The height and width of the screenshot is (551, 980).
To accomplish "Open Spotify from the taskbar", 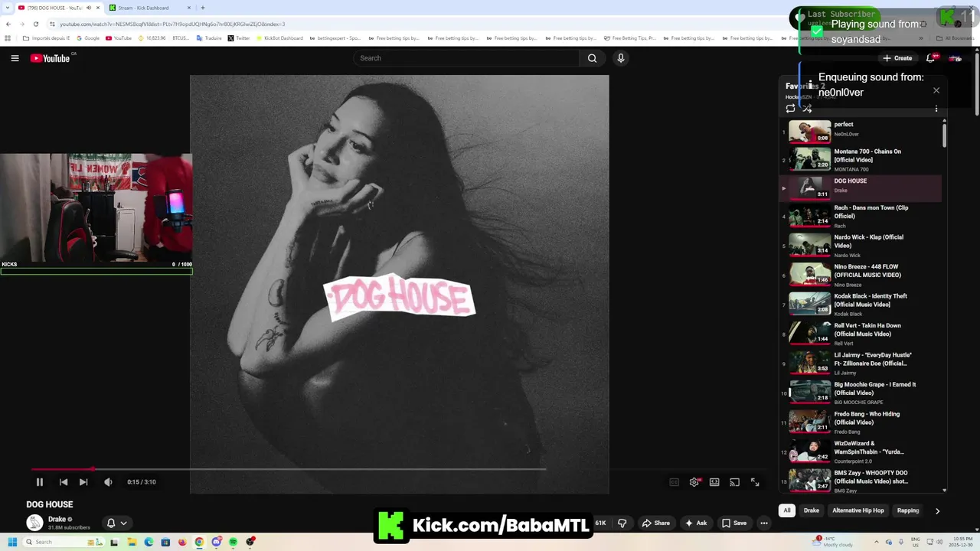I will click(234, 542).
